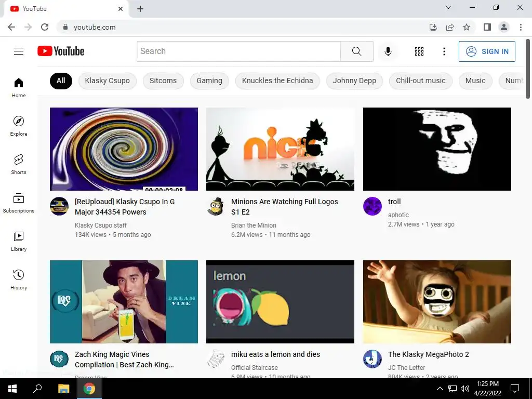Click the site lock icon
This screenshot has width=532, height=399.
pyautogui.click(x=65, y=27)
